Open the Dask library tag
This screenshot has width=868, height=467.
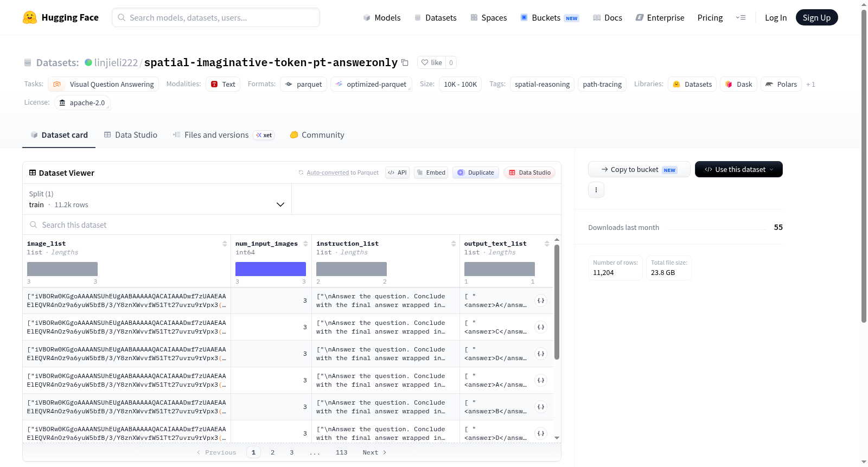click(x=738, y=84)
